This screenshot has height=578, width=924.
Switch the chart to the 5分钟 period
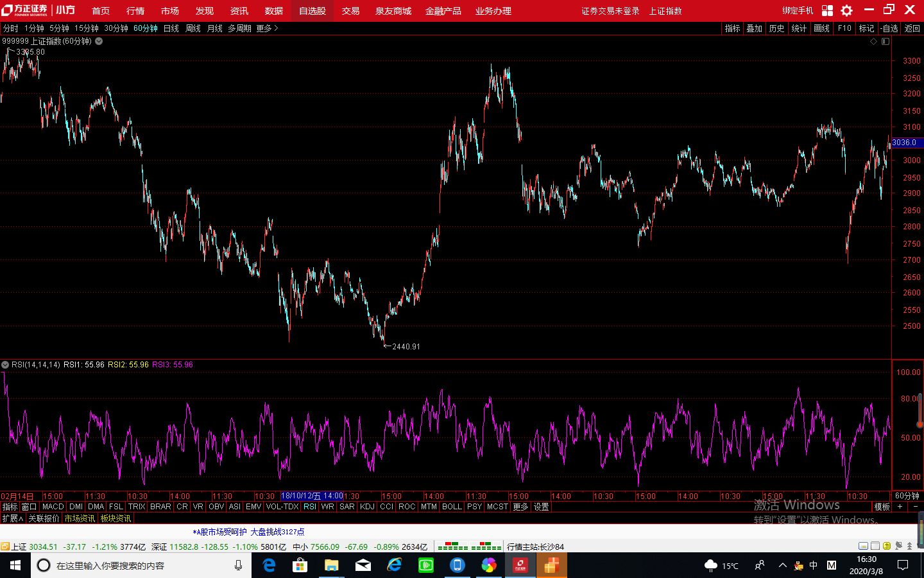(x=59, y=28)
